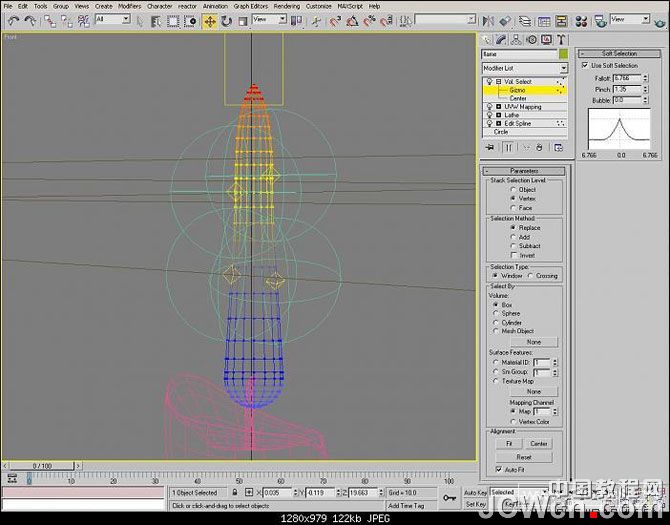Viewport: 670px width, 525px height.
Task: Open the Graph Editors menu
Action: pyautogui.click(x=250, y=6)
